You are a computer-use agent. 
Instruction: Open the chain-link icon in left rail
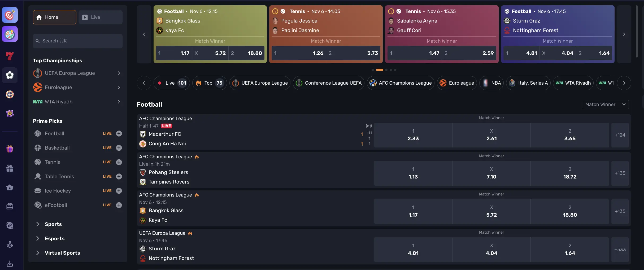pyautogui.click(x=10, y=225)
